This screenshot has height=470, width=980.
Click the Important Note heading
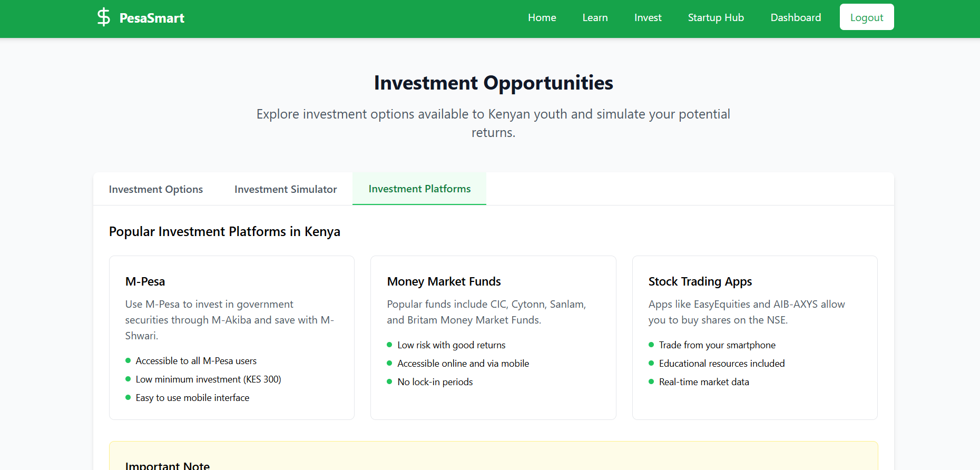coord(168,465)
